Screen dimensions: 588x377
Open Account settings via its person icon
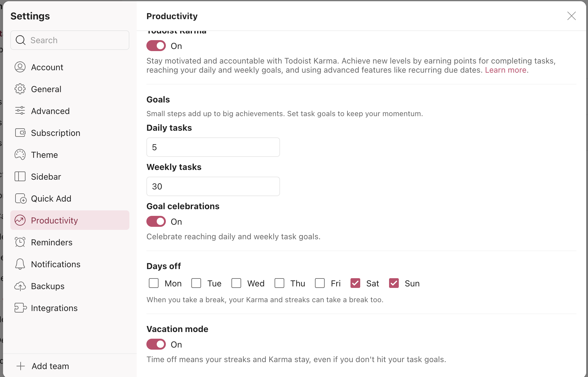tap(20, 67)
